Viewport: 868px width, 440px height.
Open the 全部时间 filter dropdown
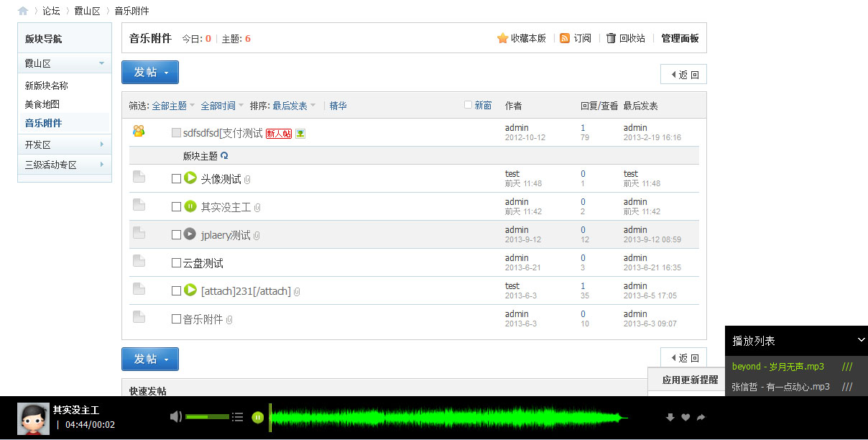coord(222,106)
